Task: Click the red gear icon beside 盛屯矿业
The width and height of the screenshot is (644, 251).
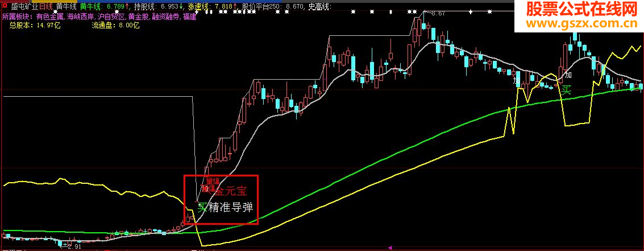Action: [5, 7]
